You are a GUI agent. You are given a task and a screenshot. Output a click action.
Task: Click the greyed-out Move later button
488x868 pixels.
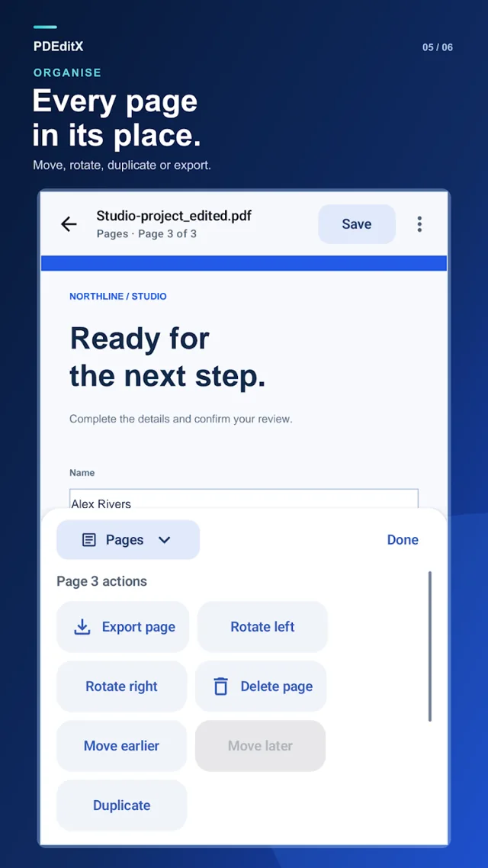pos(260,746)
